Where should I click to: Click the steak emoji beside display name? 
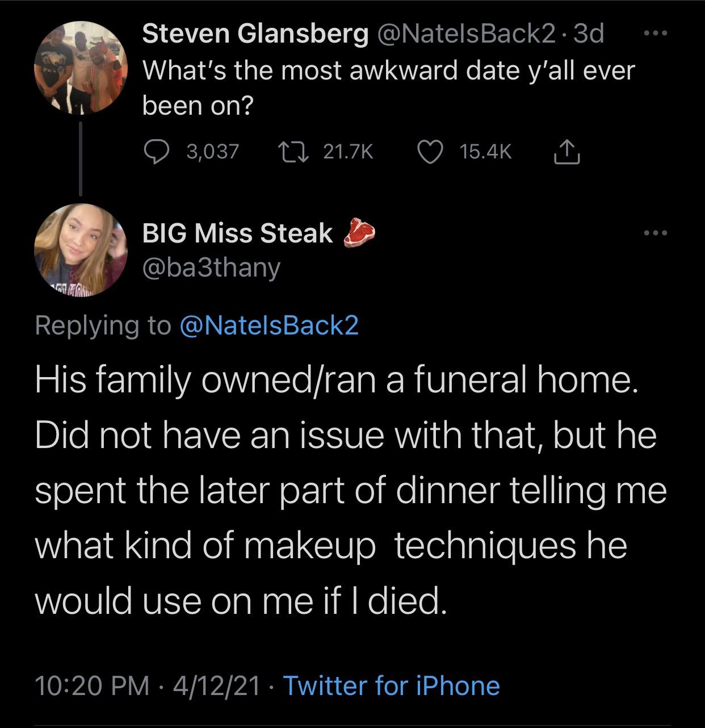(359, 233)
